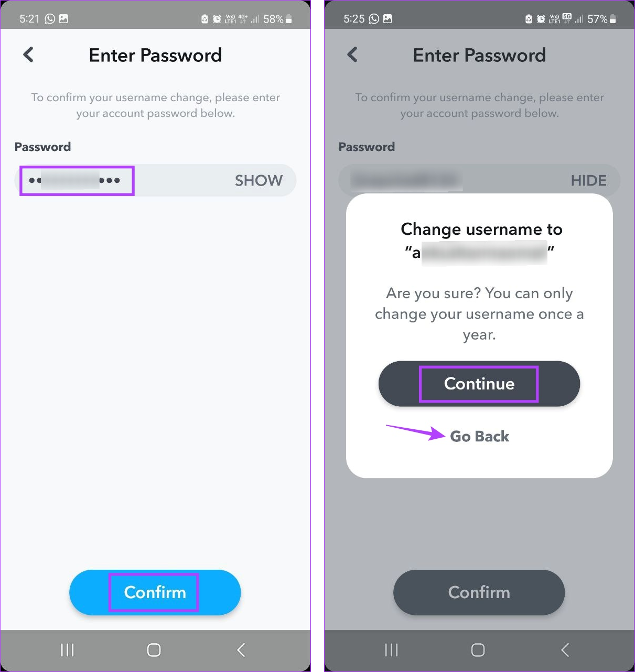Screen dimensions: 635x672
Task: Toggle SHOW to reveal the password
Action: pyautogui.click(x=259, y=180)
